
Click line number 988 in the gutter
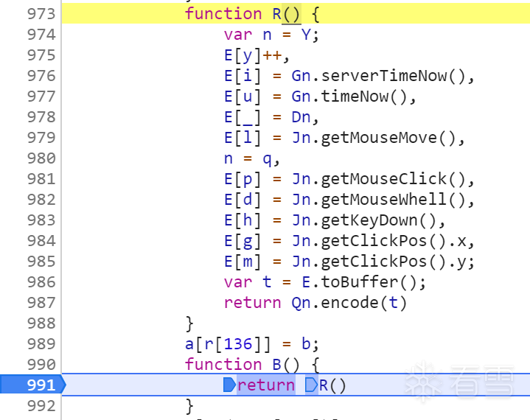[x=41, y=323]
